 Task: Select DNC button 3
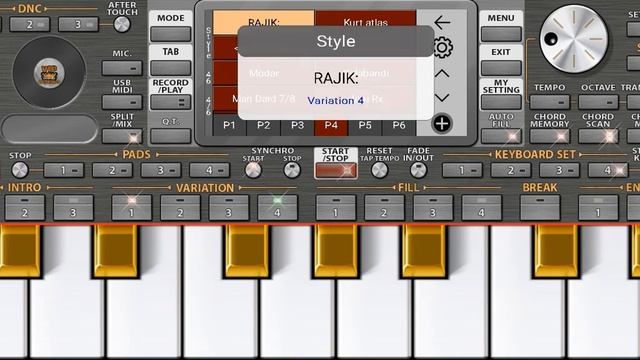(78, 24)
